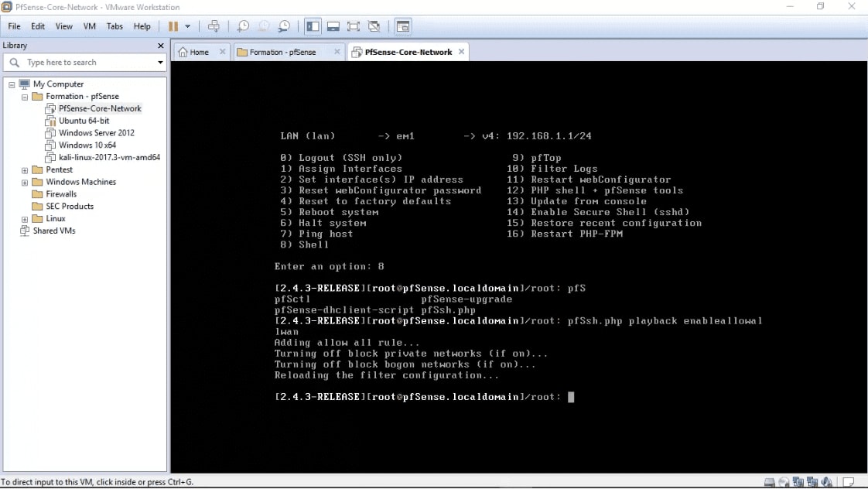Select Shared VMs in library
This screenshot has height=489, width=868.
click(53, 231)
